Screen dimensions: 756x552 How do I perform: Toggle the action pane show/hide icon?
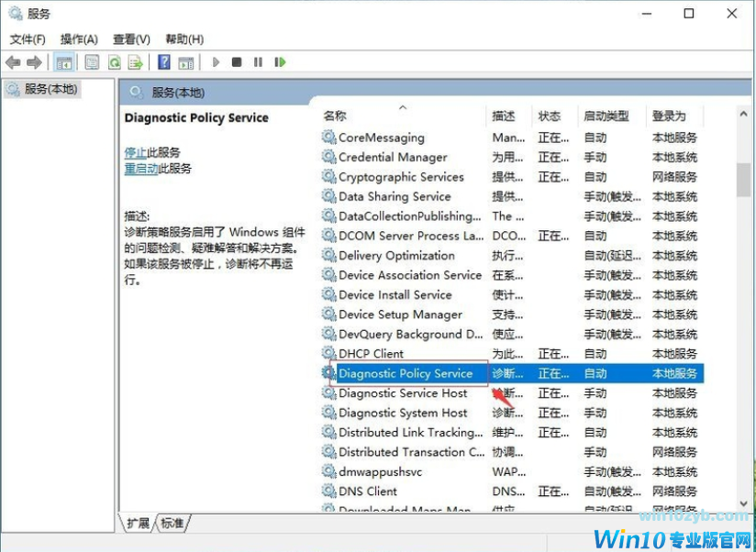click(x=187, y=62)
